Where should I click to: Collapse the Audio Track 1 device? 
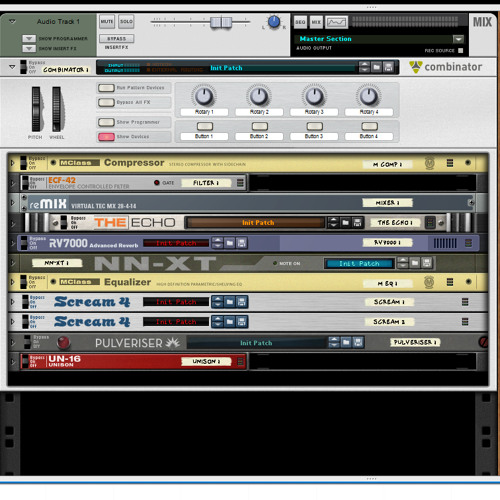(x=13, y=21)
